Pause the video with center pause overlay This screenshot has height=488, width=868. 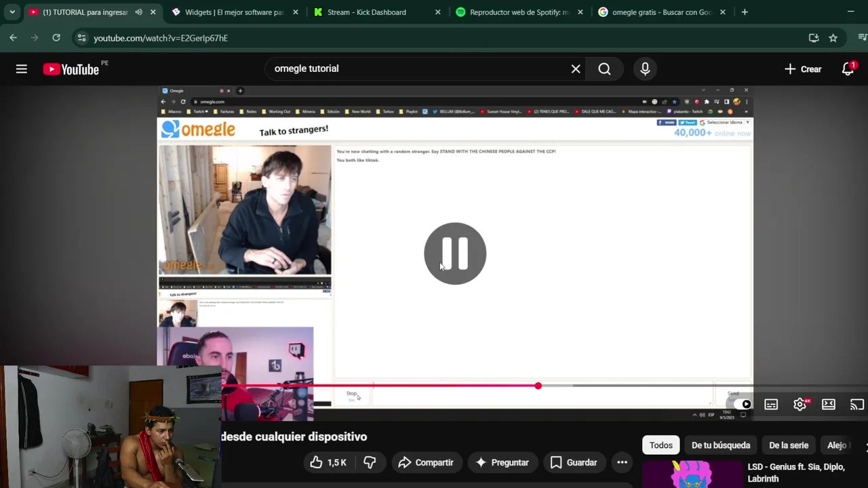455,253
